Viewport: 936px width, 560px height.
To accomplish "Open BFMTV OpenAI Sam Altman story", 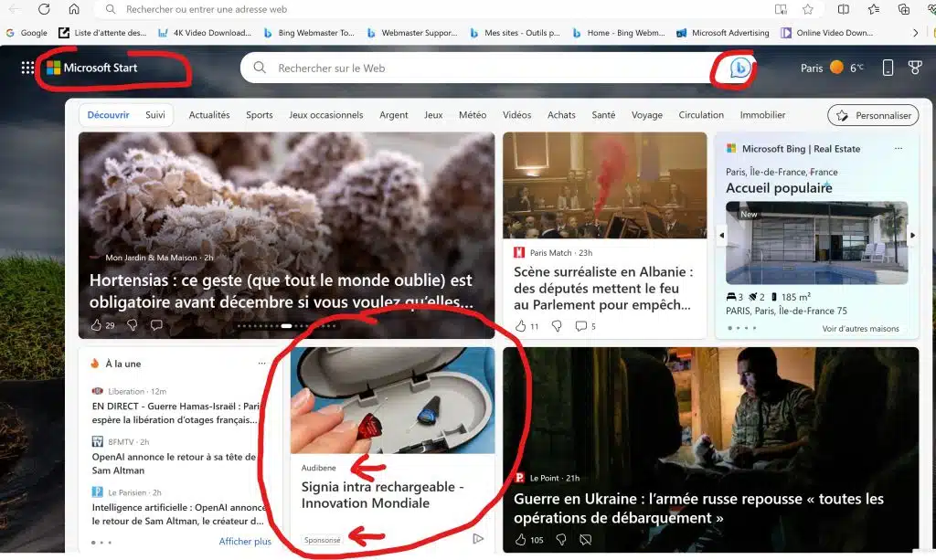I will (x=174, y=463).
